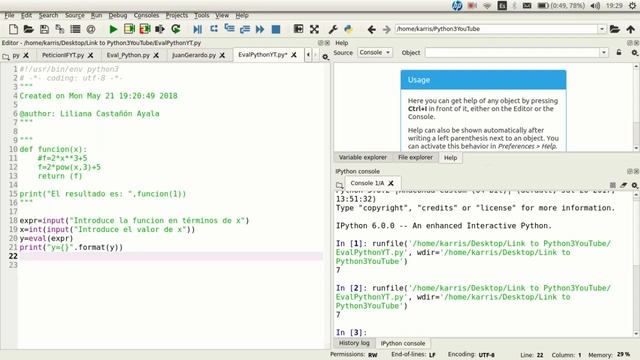The height and width of the screenshot is (360, 640).
Task: Maximize the current pane
Action: click(x=298, y=29)
